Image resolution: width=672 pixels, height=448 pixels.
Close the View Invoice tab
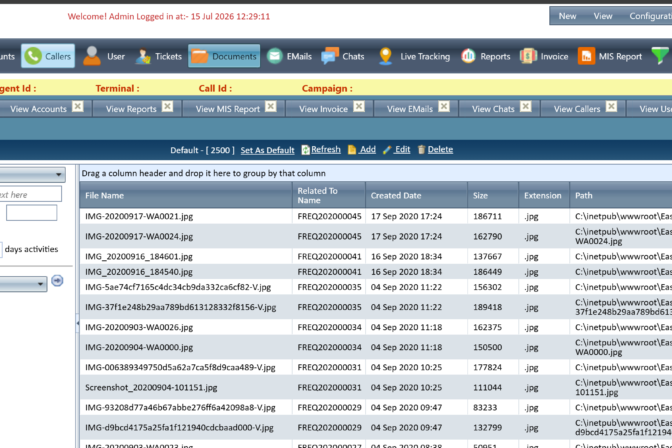(359, 106)
